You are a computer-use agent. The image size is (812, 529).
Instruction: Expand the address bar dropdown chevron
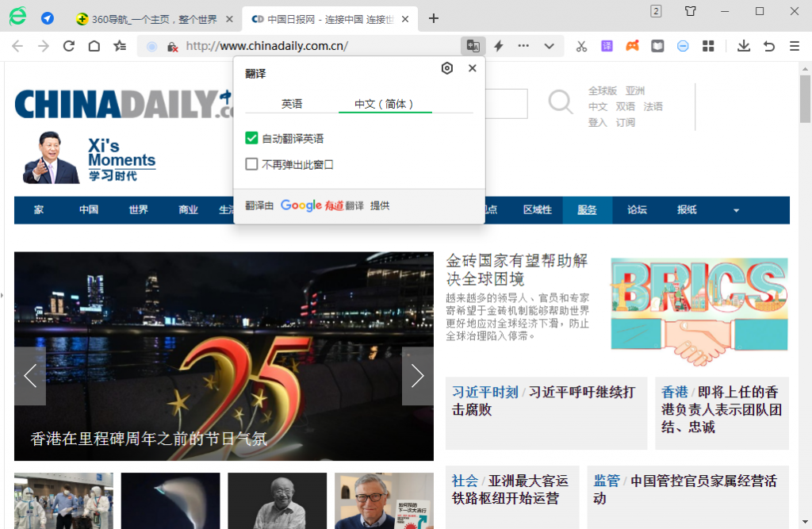point(549,46)
